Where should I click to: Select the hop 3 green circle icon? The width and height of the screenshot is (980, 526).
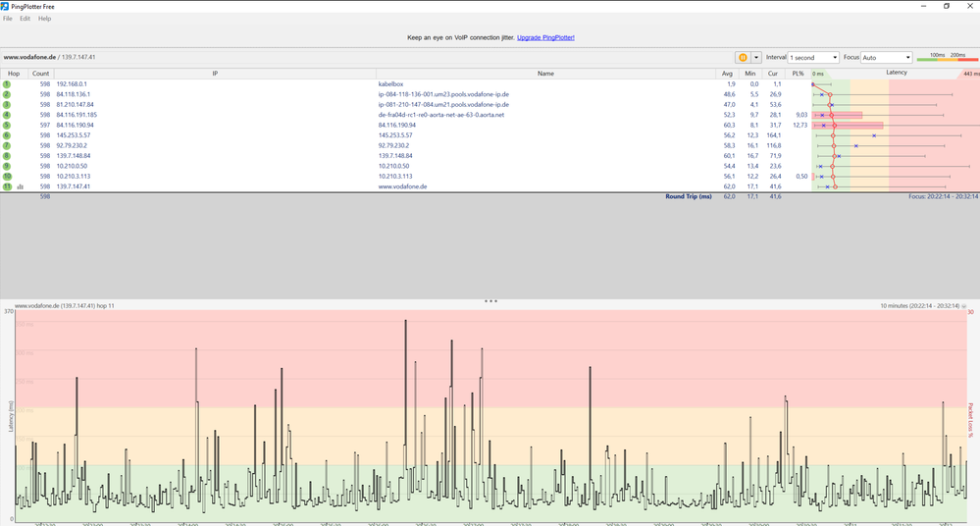7,104
